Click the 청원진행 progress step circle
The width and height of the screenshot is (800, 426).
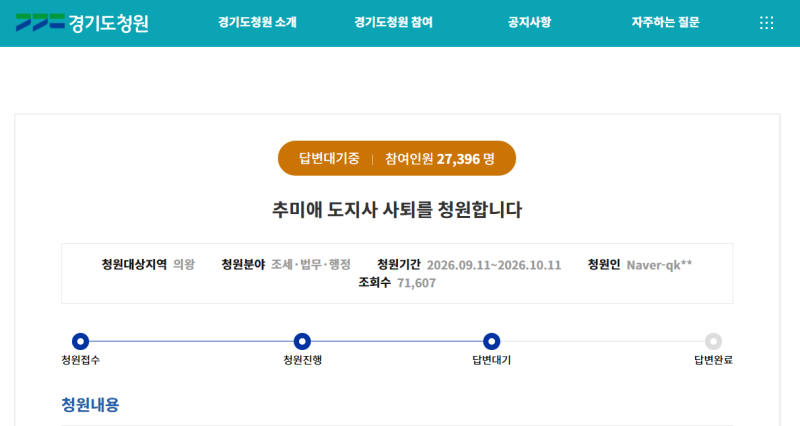click(303, 341)
